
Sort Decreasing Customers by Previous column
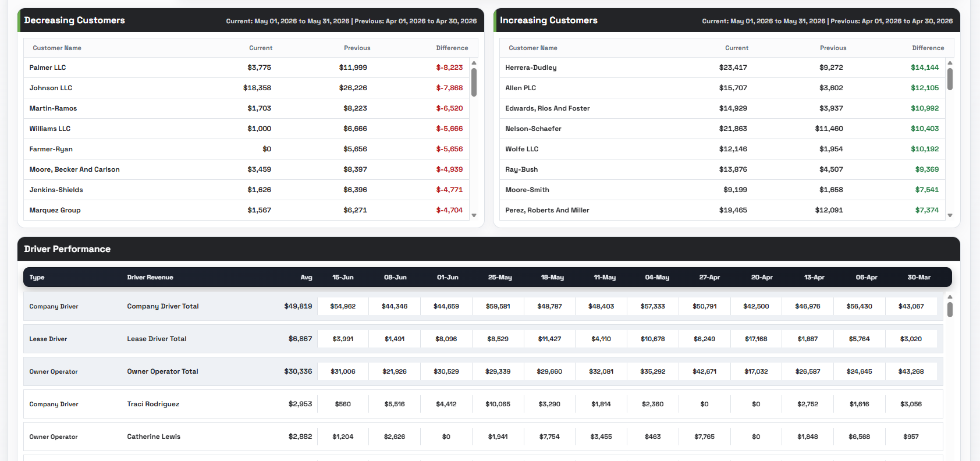pos(357,48)
